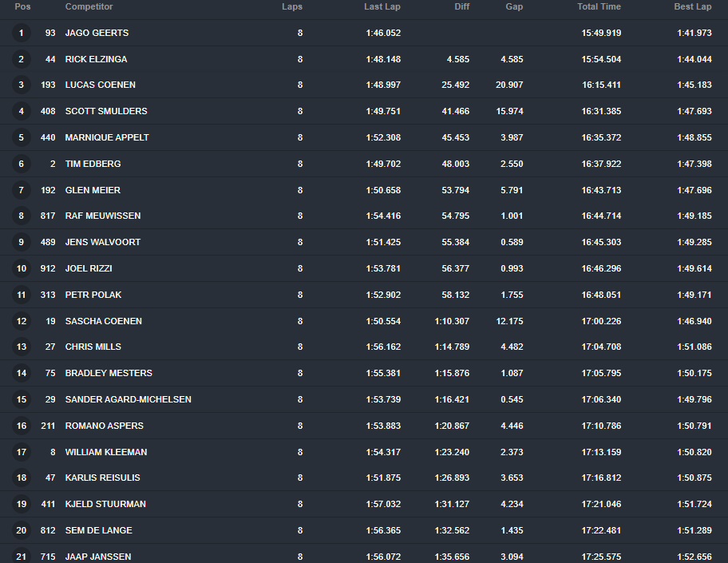Click the Best Lap column header
This screenshot has width=728, height=563.
click(x=692, y=7)
